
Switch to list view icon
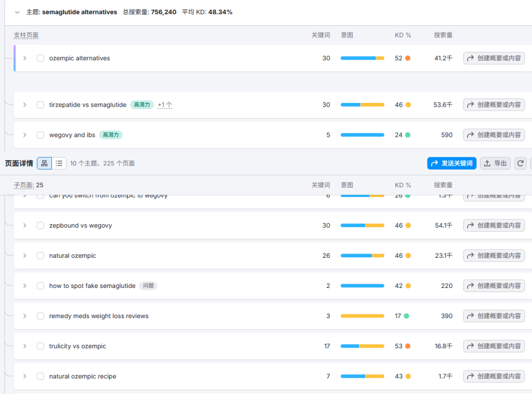pyautogui.click(x=59, y=163)
